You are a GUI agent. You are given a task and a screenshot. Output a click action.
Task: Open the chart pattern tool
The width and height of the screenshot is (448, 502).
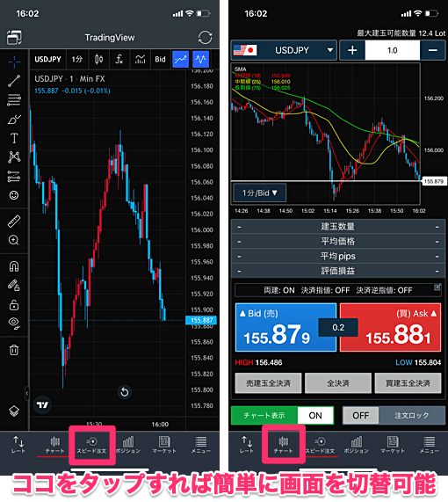(x=14, y=156)
